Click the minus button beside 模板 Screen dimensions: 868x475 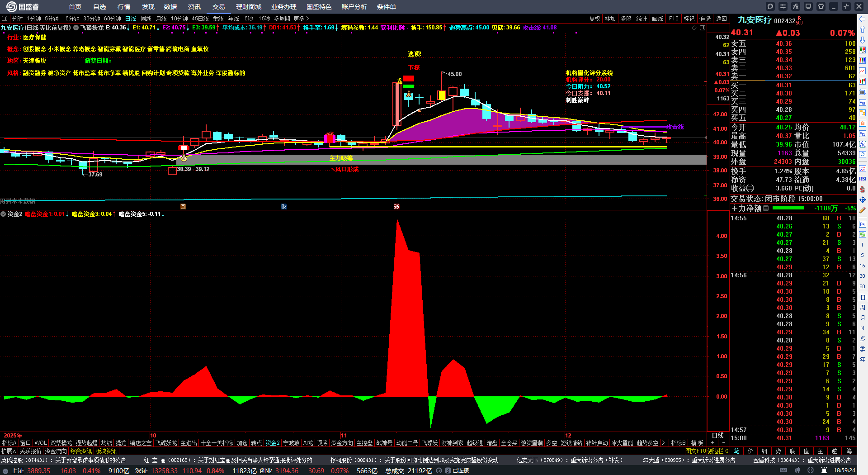click(x=724, y=443)
